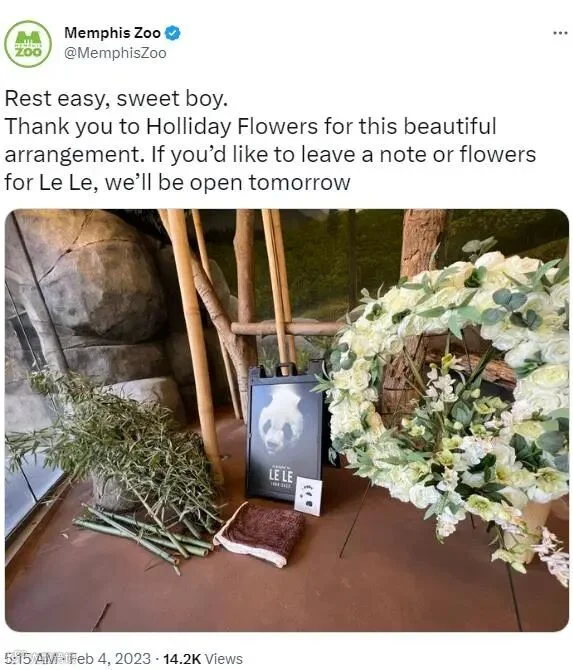Click the folded brown towel in the photo
The width and height of the screenshot is (573, 670).
coord(261,534)
